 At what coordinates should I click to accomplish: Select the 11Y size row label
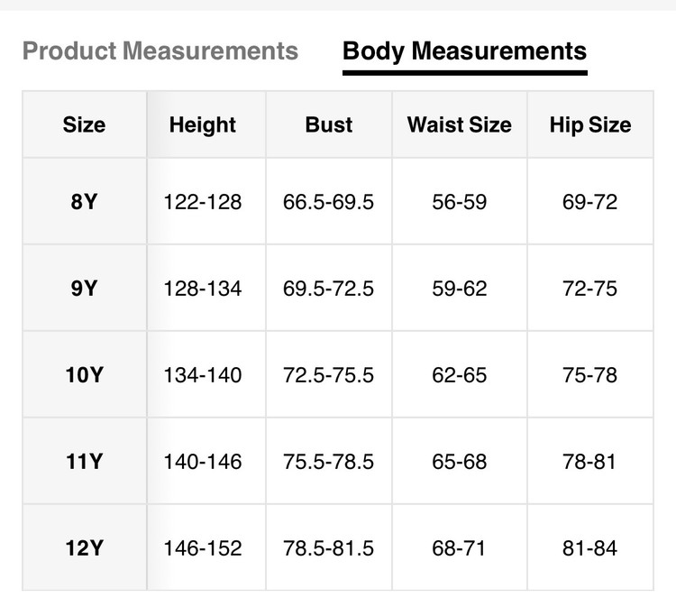tap(84, 462)
